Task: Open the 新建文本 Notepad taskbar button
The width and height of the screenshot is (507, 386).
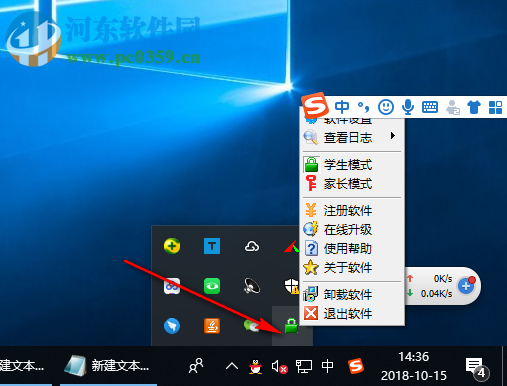Action: click(107, 366)
